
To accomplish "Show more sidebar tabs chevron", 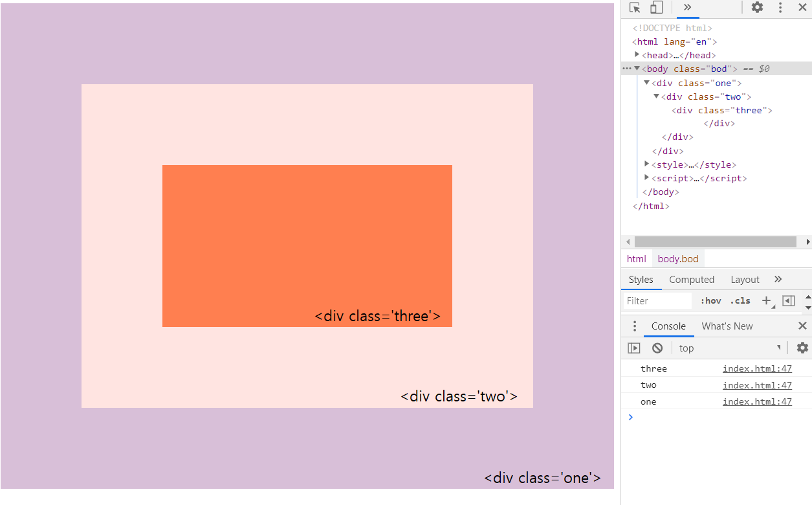I will tap(778, 279).
